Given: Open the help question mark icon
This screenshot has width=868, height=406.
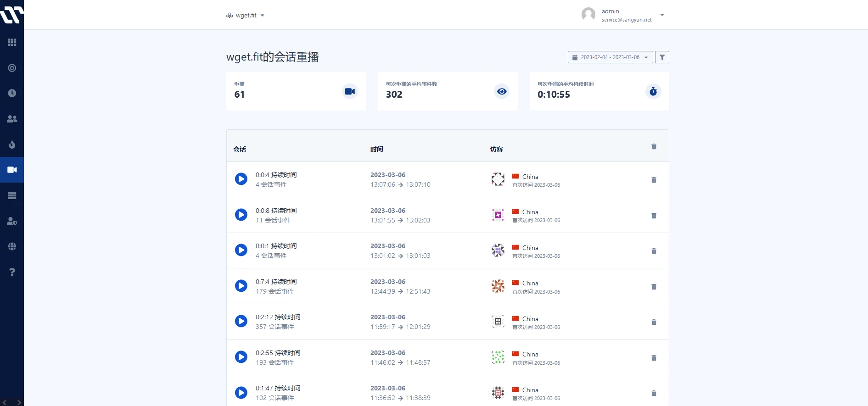Looking at the screenshot, I should 12,272.
